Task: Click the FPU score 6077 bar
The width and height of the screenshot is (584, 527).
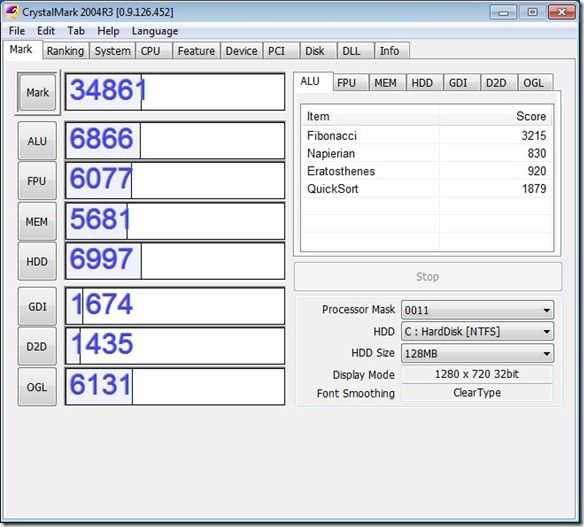Action: 175,181
